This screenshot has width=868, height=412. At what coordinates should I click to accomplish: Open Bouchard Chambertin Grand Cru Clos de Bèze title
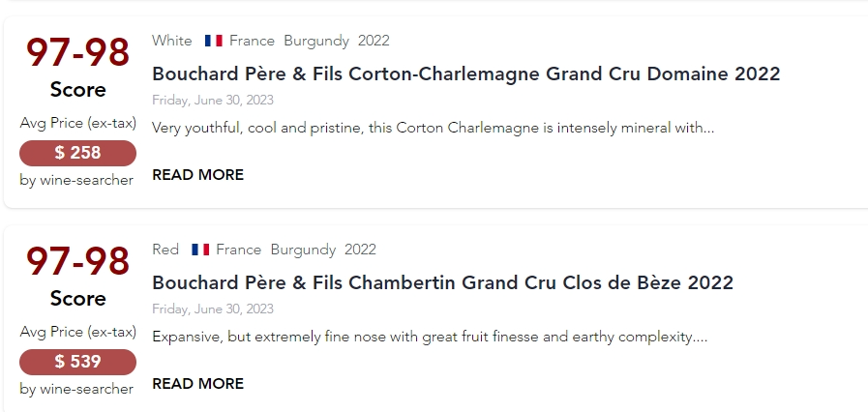click(x=442, y=282)
